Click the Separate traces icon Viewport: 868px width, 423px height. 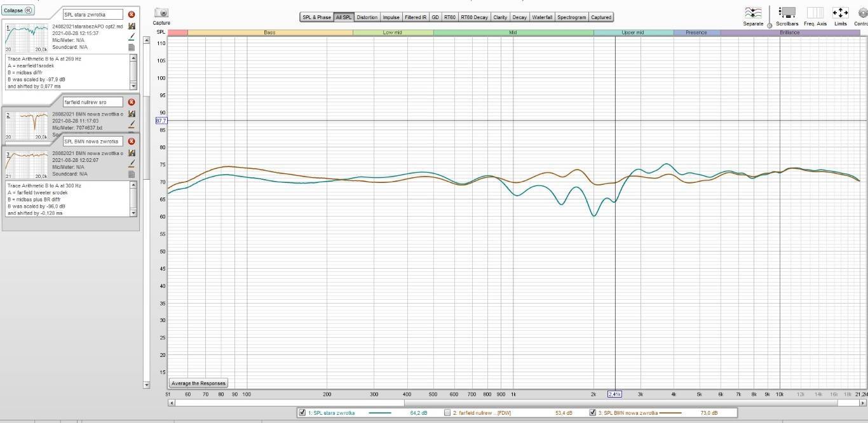tap(753, 13)
